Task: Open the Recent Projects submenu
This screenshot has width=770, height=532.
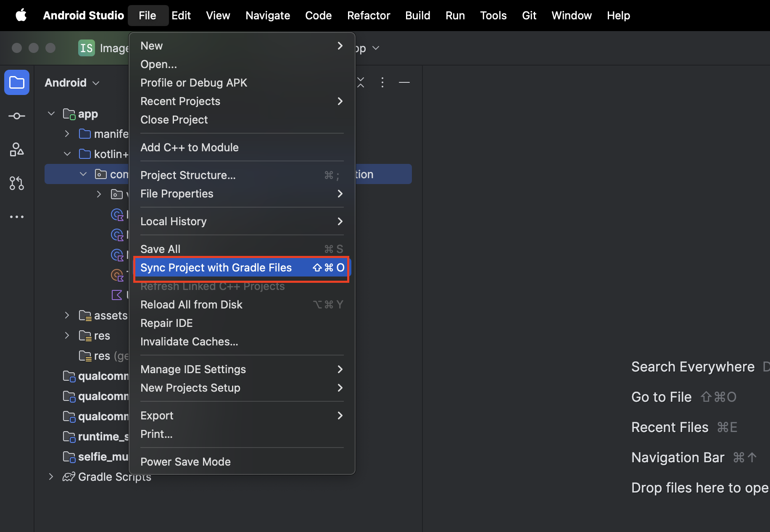Action: [x=180, y=101]
